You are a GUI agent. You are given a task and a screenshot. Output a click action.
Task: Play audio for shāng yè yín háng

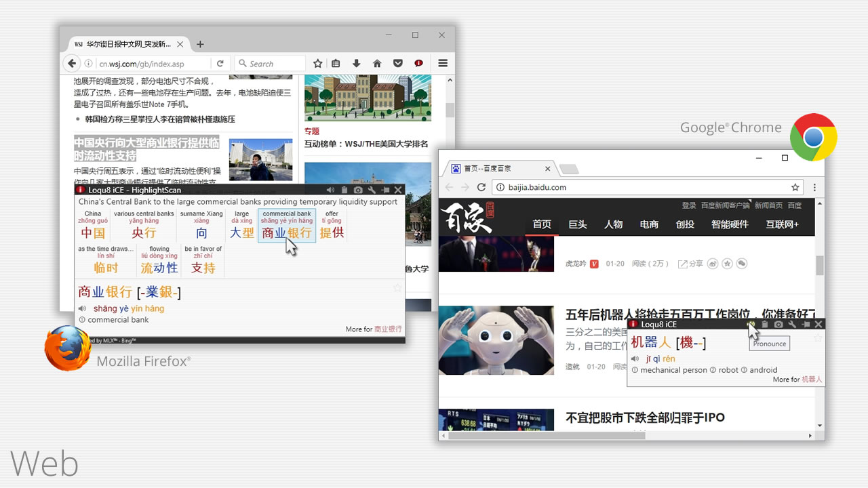coord(82,308)
